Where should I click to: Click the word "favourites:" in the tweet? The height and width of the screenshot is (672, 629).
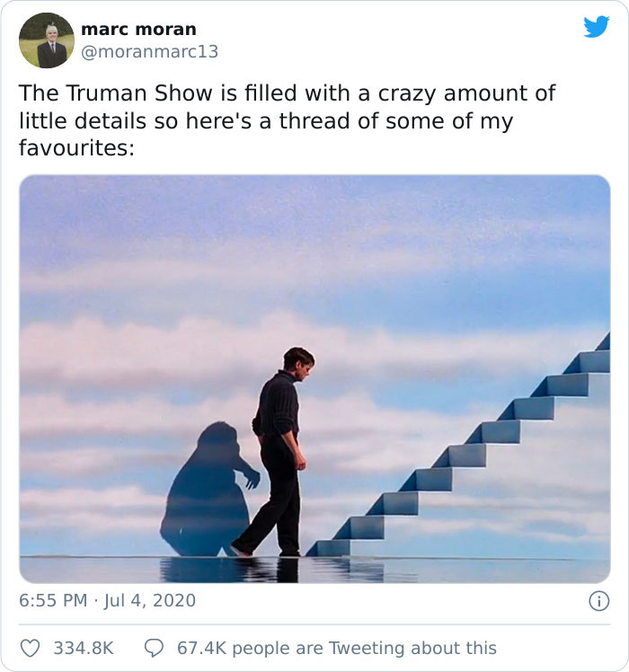point(76,146)
